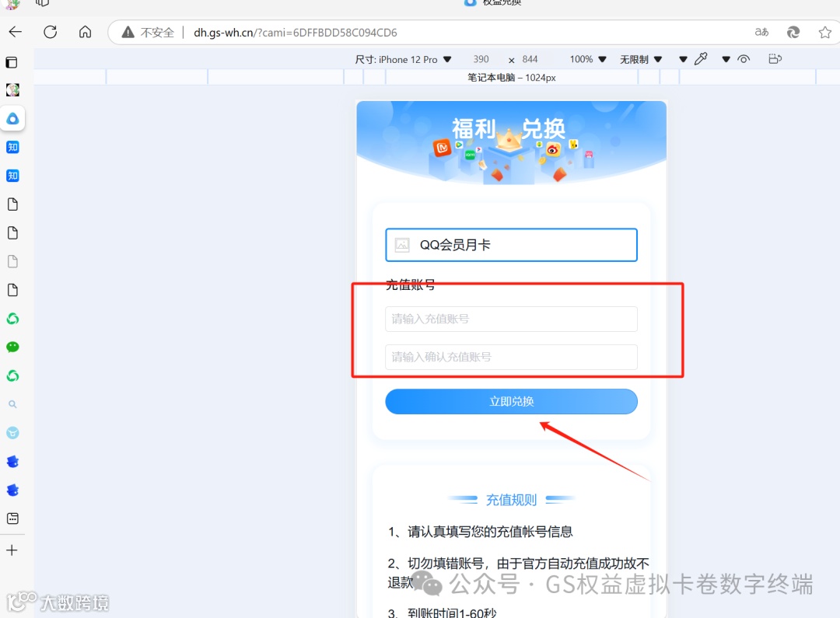Screen dimensions: 840x618
Task: Switch to the dimmed gray document tab
Action: pyautogui.click(x=12, y=261)
